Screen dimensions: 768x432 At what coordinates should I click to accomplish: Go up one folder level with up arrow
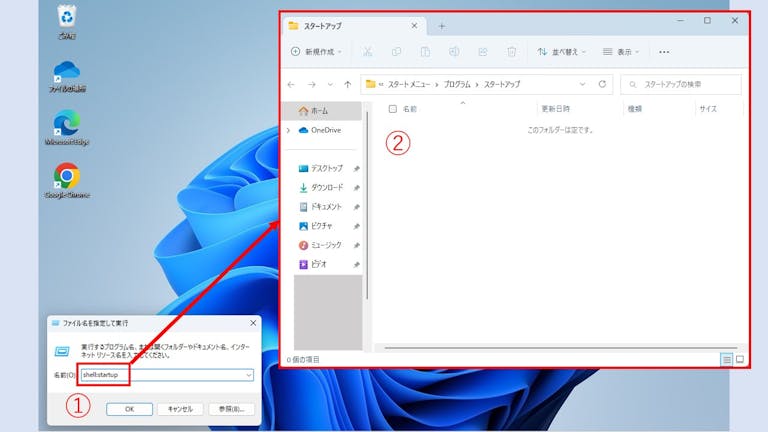tap(347, 85)
